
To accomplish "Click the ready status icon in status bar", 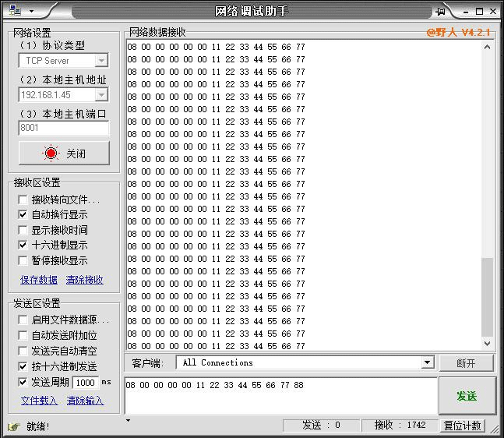I will click(13, 426).
